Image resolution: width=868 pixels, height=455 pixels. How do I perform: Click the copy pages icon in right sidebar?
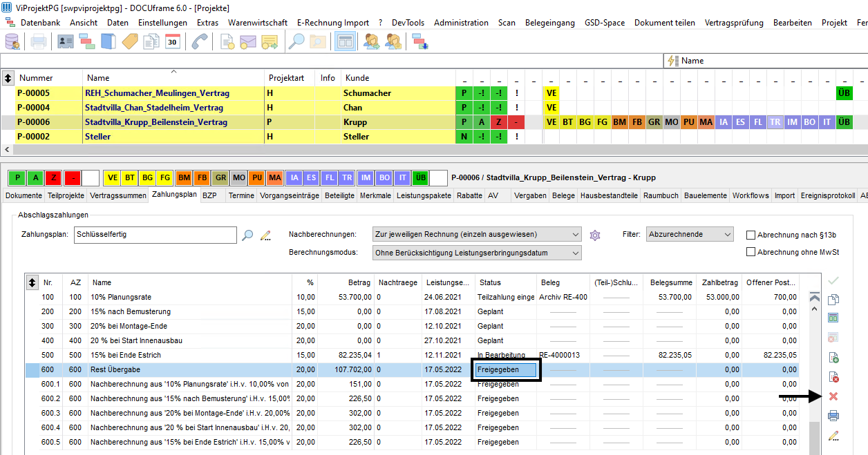[x=833, y=300]
